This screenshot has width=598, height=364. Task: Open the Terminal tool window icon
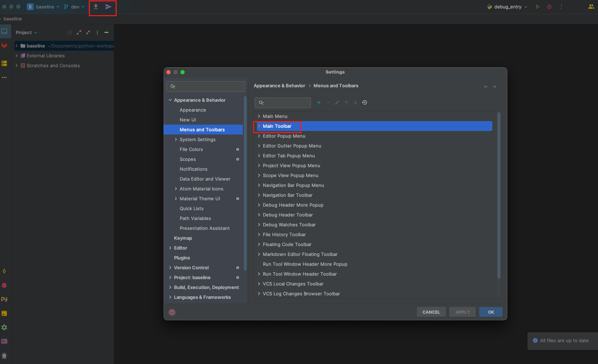coord(4,341)
